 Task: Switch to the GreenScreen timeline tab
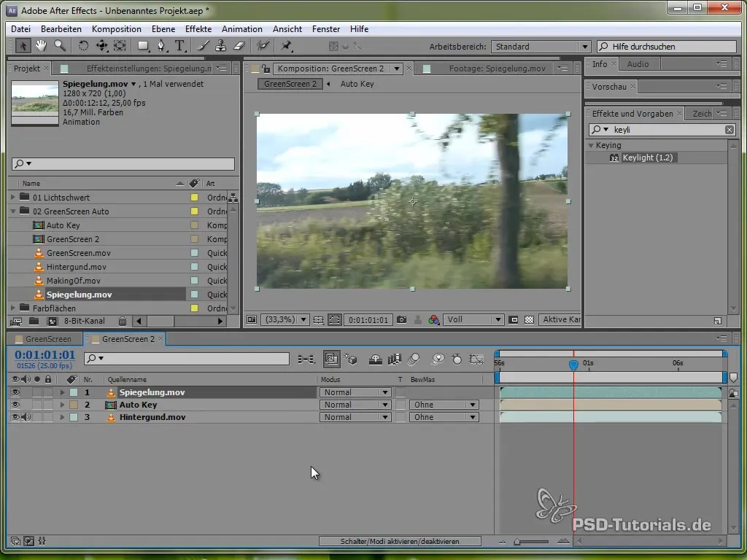44,339
